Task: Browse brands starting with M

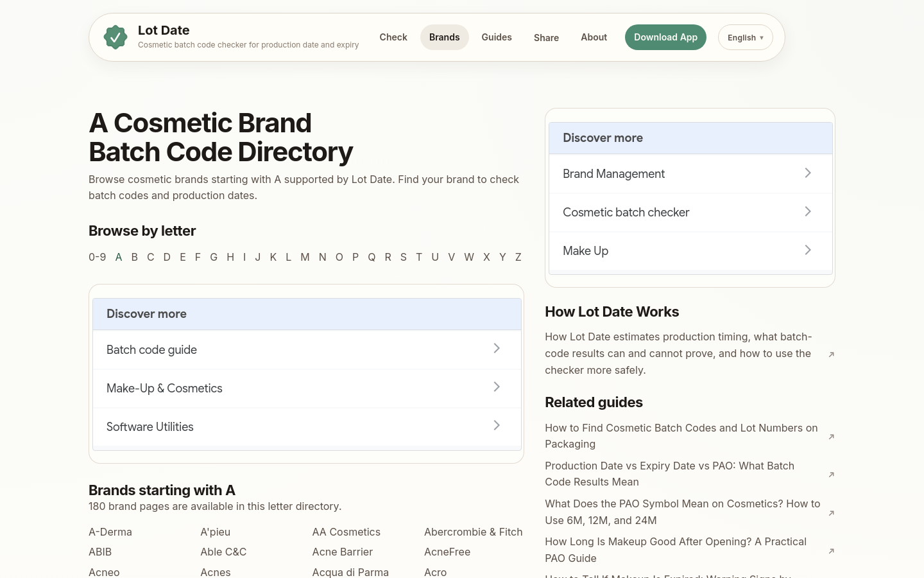Action: [x=305, y=257]
